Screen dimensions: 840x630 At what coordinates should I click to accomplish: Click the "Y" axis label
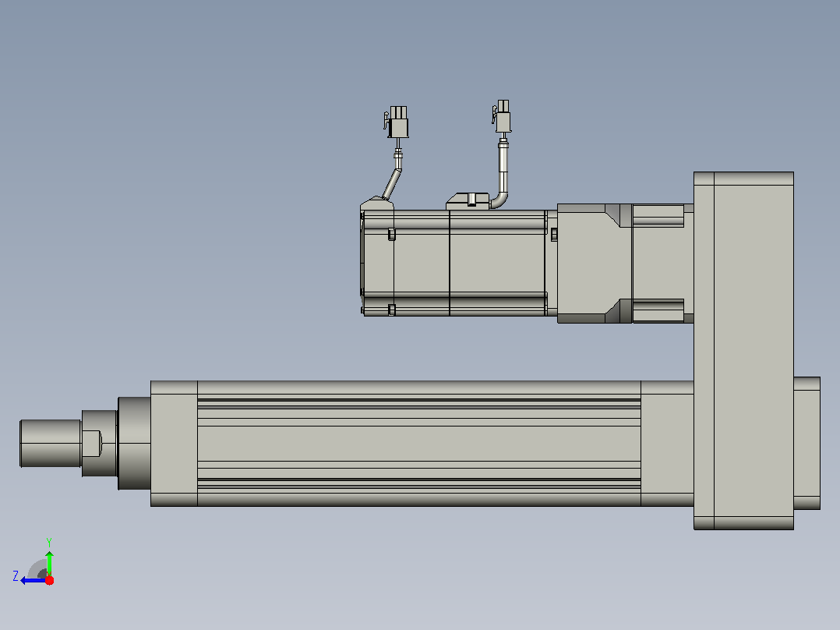49,542
